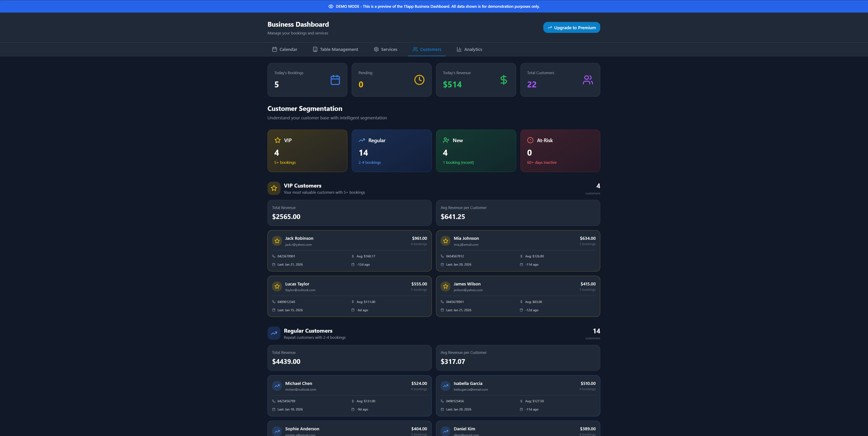Go to the Table Management tab
The width and height of the screenshot is (868, 436).
point(335,49)
